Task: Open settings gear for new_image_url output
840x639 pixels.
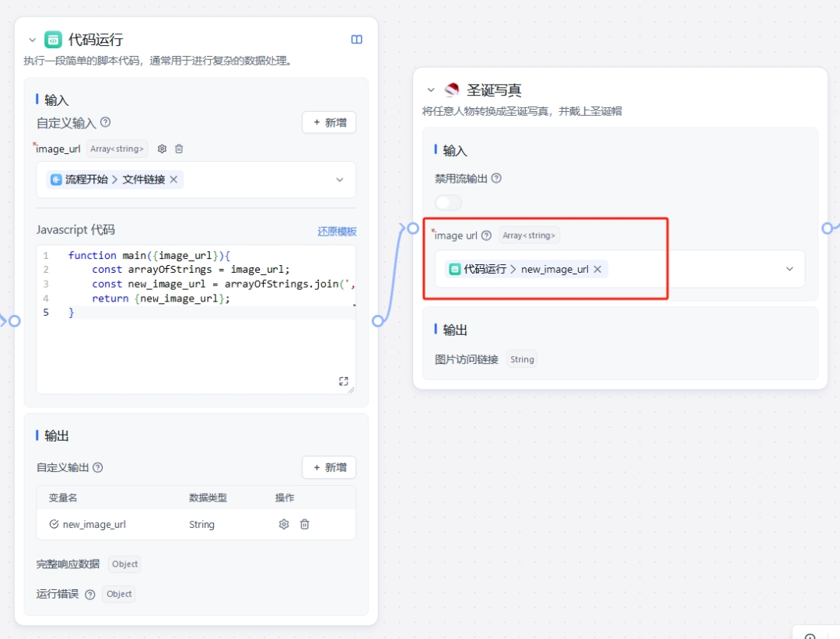Action: pos(284,524)
